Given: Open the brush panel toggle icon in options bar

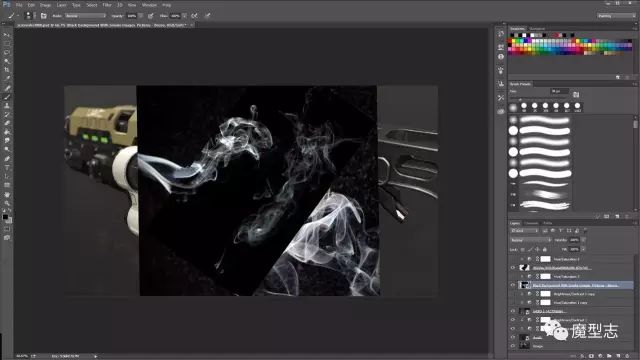Looking at the screenshot, I should pos(44,16).
